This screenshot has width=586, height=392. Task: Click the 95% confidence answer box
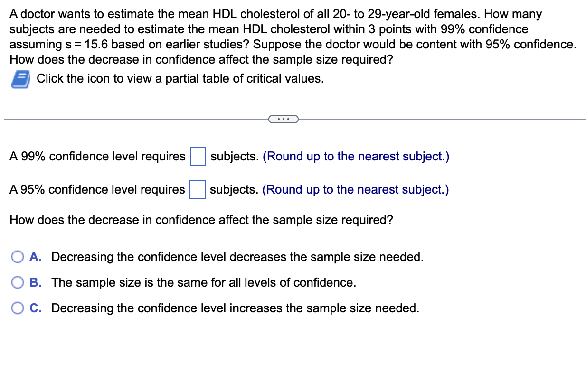pyautogui.click(x=198, y=189)
